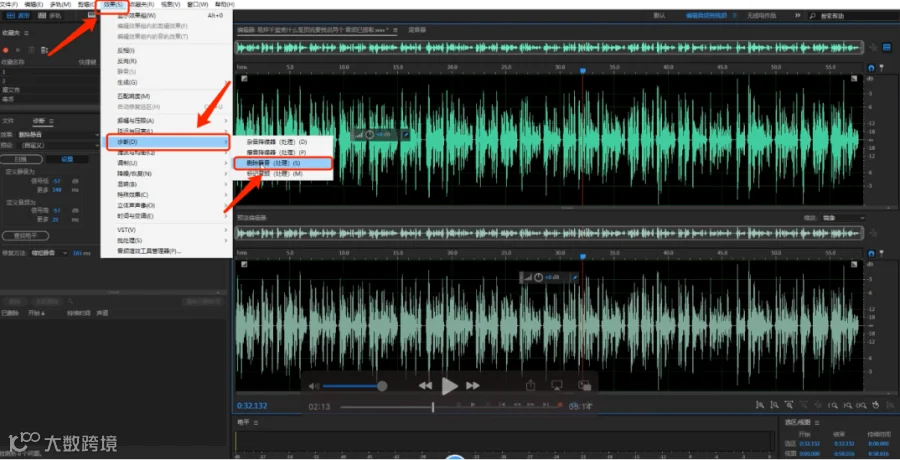Open the 缩放 dropdown above preview editor
Image resolution: width=900 pixels, height=460 pixels.
[843, 218]
